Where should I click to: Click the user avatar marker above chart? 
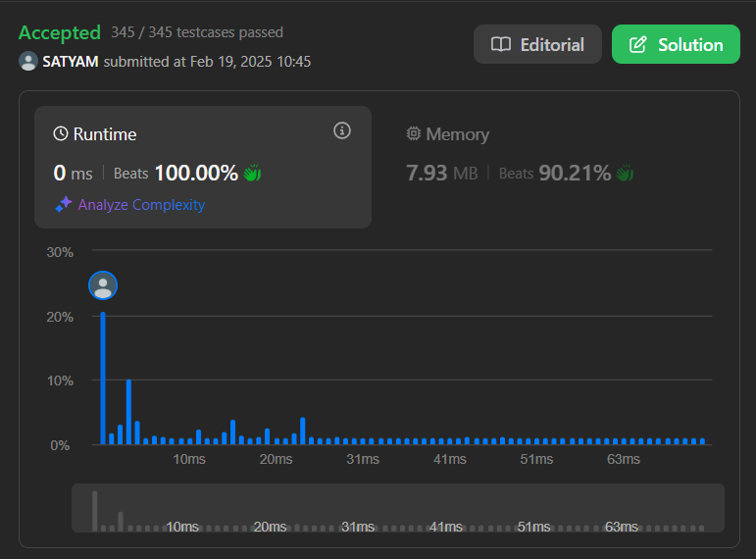click(103, 285)
